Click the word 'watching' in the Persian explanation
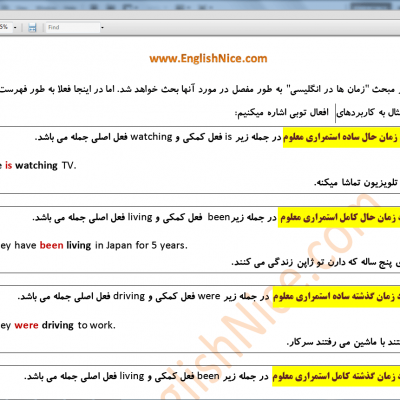This screenshot has height=400, width=400. click(x=152, y=137)
